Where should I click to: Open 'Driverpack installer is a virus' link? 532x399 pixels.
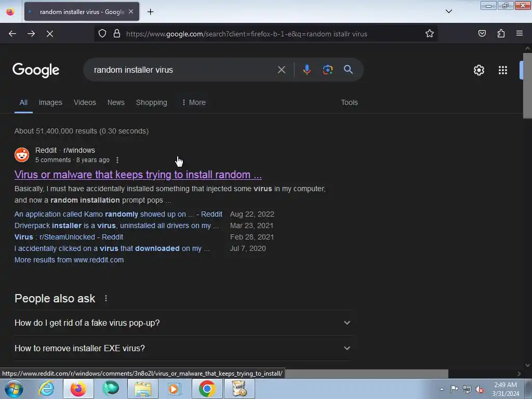click(117, 225)
